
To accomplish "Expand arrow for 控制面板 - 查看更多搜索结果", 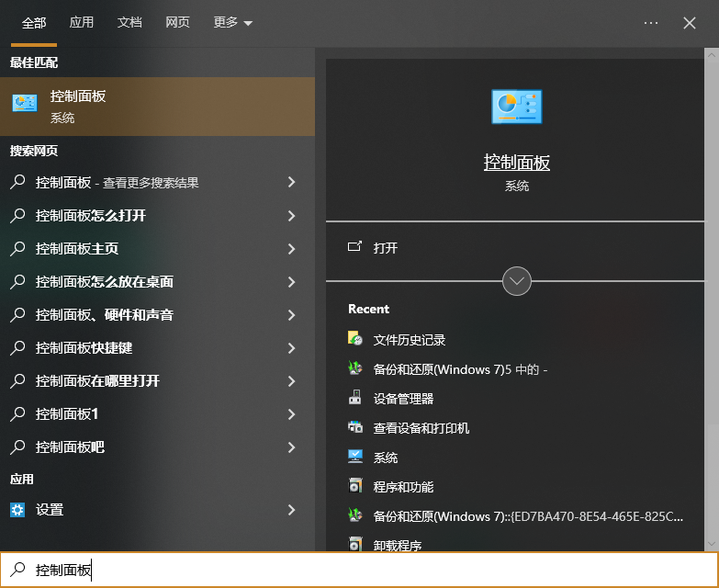I will tap(291, 182).
